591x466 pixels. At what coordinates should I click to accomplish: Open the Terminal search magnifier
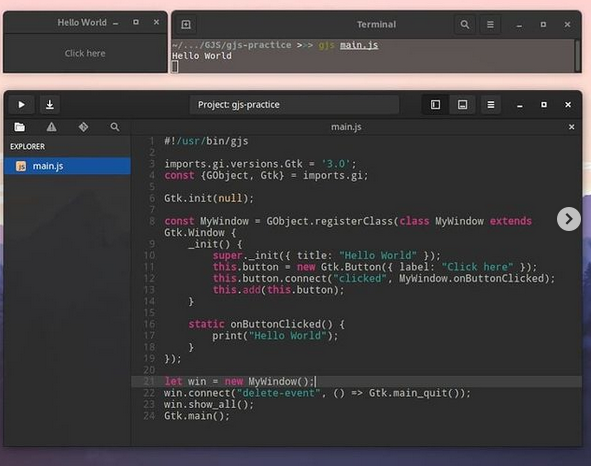(465, 25)
